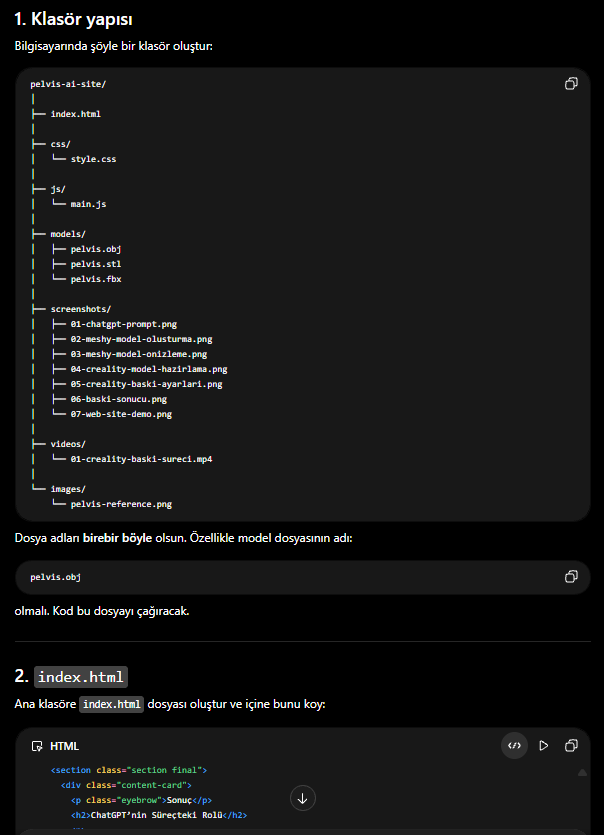This screenshot has height=835, width=604.
Task: Click '07-web-site-demo.png' file line
Action: coord(121,414)
